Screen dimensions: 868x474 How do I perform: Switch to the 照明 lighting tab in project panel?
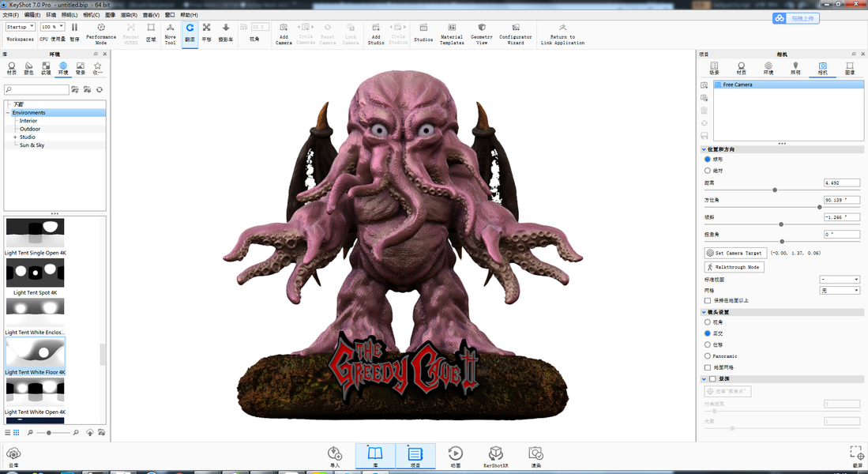point(795,68)
